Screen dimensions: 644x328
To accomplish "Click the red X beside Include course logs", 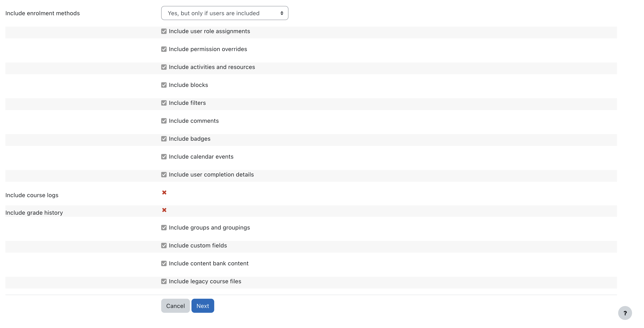I will click(164, 192).
